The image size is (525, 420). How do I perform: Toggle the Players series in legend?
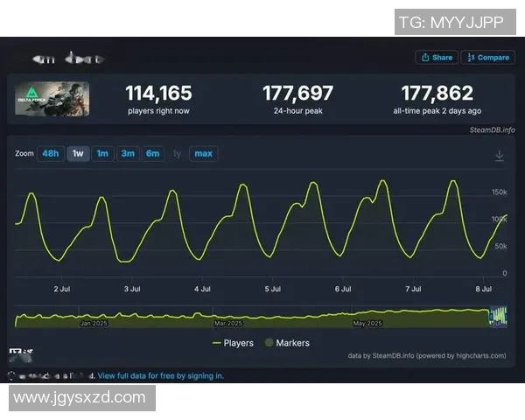(233, 343)
